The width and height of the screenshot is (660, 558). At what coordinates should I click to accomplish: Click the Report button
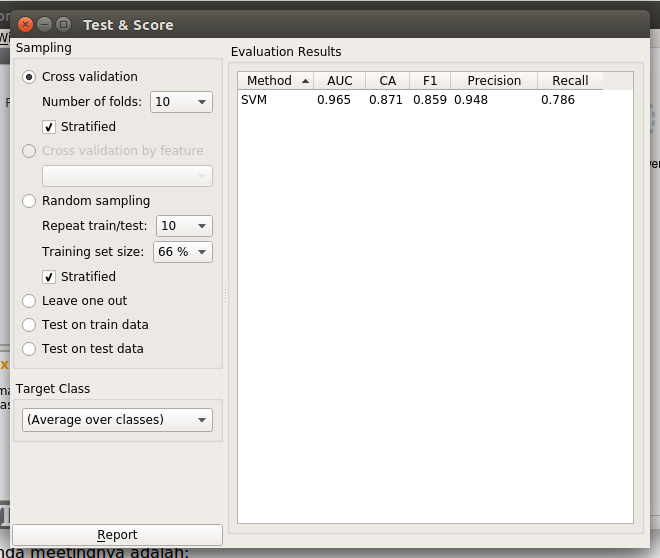coord(117,535)
